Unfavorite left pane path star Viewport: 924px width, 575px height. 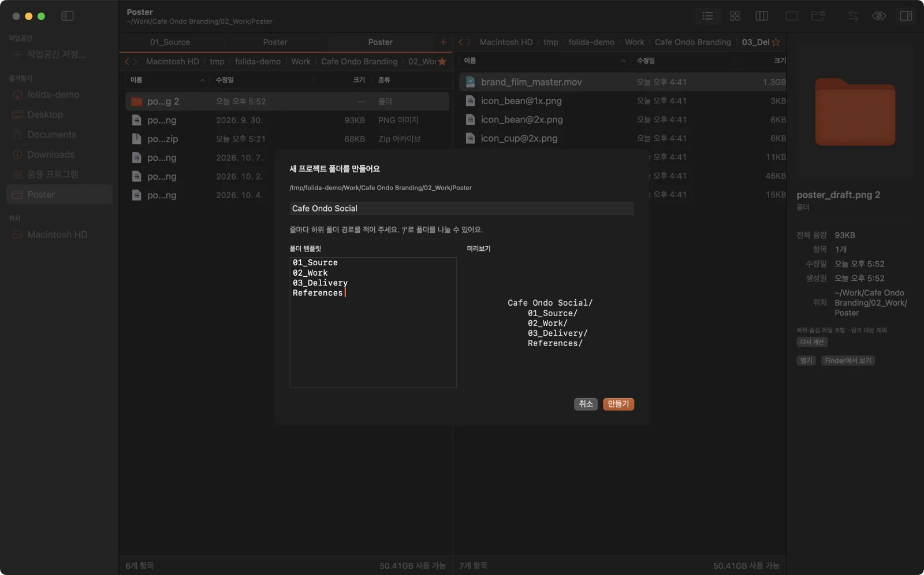point(442,61)
